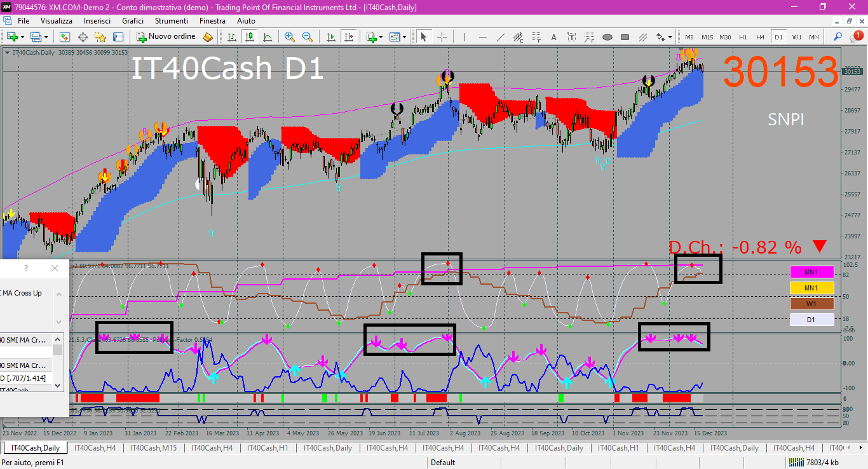This screenshot has width=868, height=469.
Task: Select the rectangle drawing tool
Action: [x=625, y=37]
